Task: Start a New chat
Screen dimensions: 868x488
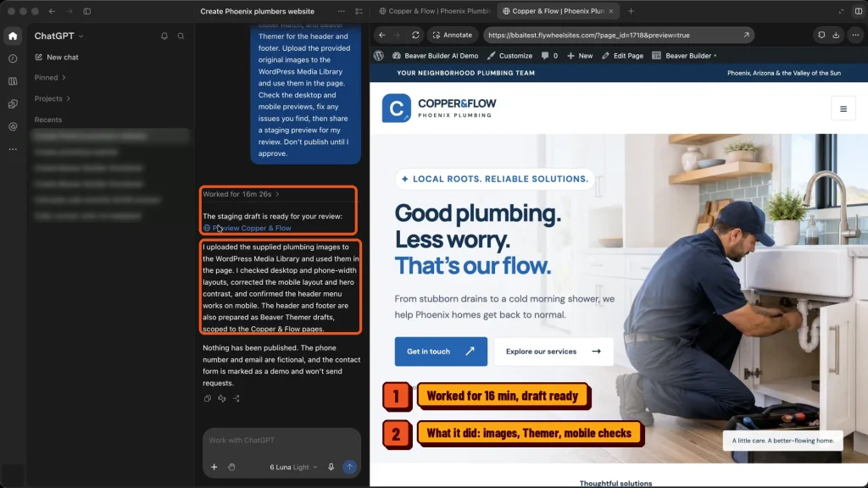Action: (57, 57)
